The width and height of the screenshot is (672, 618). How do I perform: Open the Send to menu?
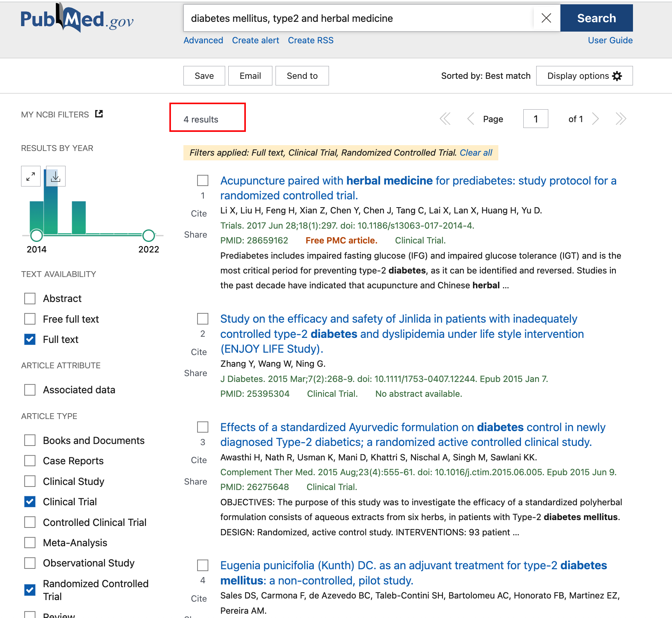pos(302,76)
